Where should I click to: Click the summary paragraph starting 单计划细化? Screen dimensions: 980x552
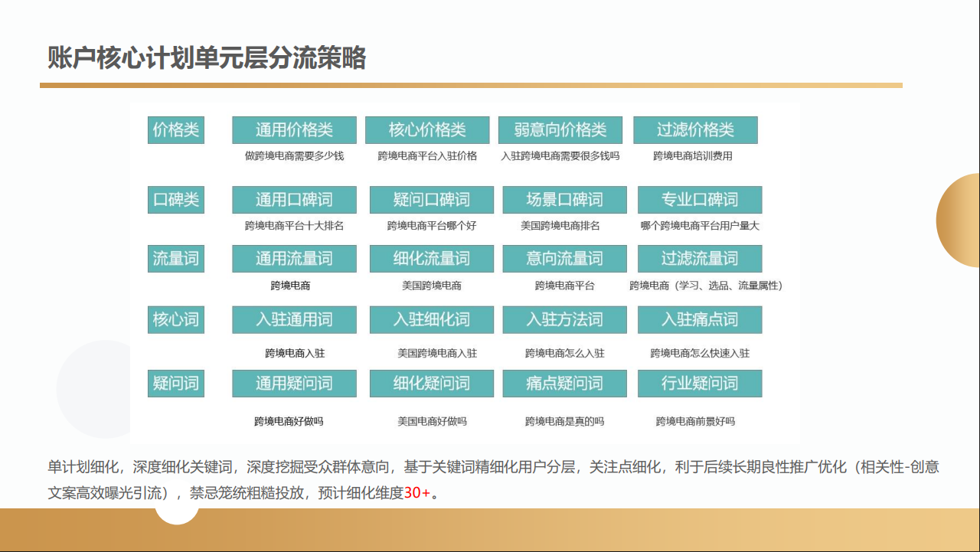493,480
